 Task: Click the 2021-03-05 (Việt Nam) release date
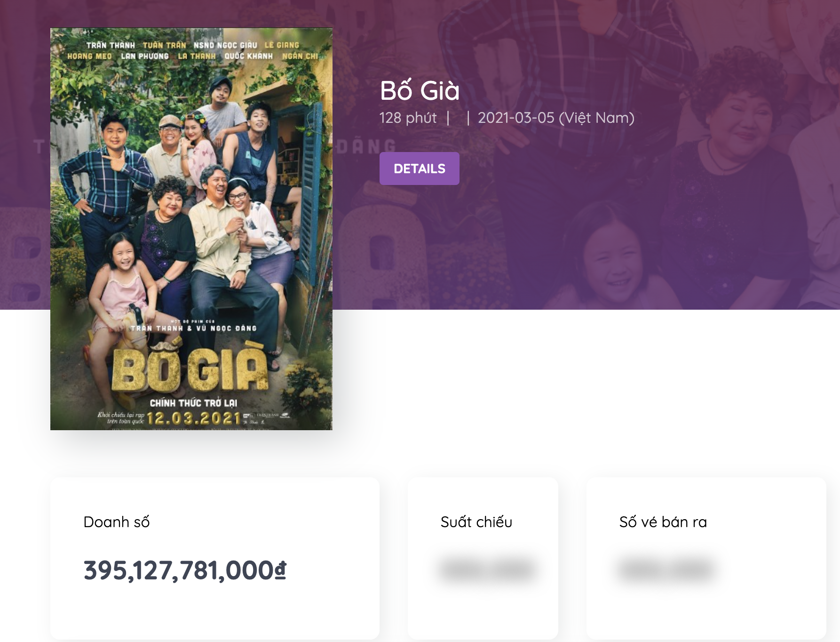[x=556, y=118]
